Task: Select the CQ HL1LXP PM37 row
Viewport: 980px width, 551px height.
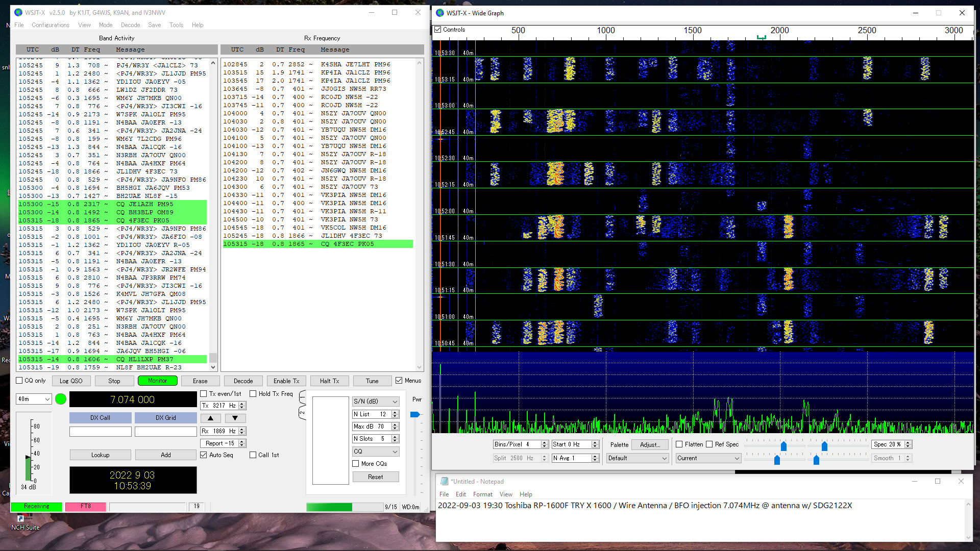Action: pos(112,359)
